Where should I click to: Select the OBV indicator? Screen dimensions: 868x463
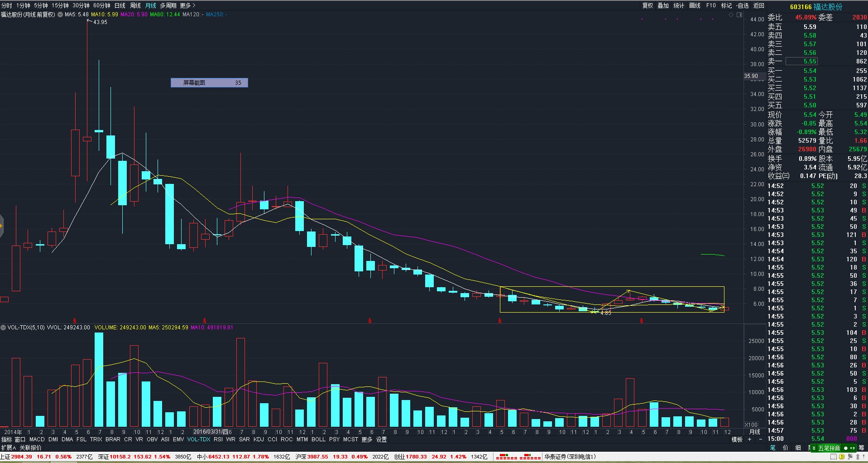pos(152,439)
